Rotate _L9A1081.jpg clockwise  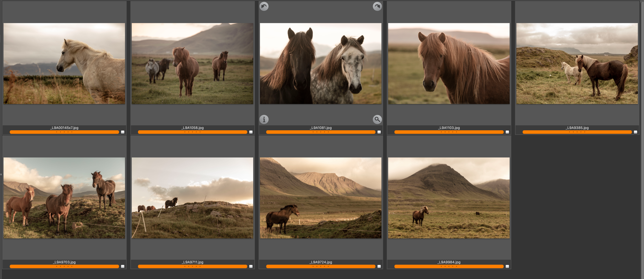pyautogui.click(x=377, y=6)
